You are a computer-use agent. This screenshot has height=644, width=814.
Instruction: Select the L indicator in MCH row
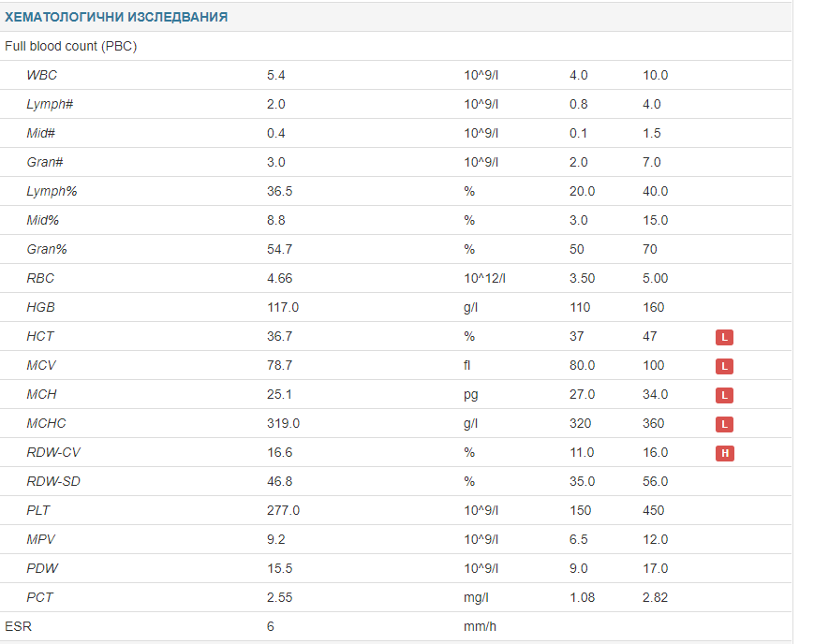coord(724,395)
